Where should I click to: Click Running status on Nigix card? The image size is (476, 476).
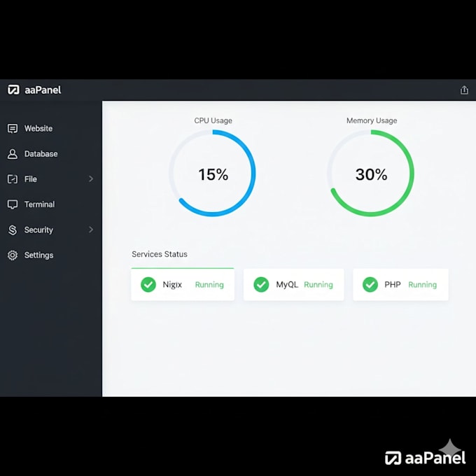tap(209, 284)
